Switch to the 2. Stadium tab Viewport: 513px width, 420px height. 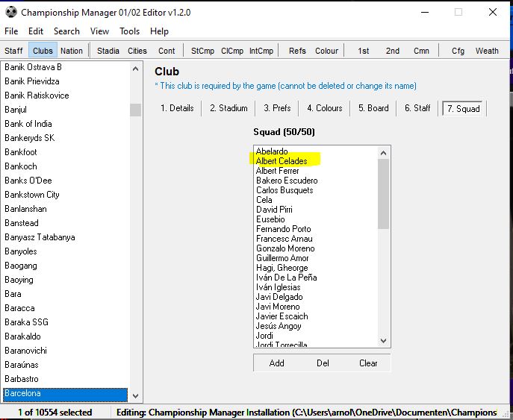228,108
